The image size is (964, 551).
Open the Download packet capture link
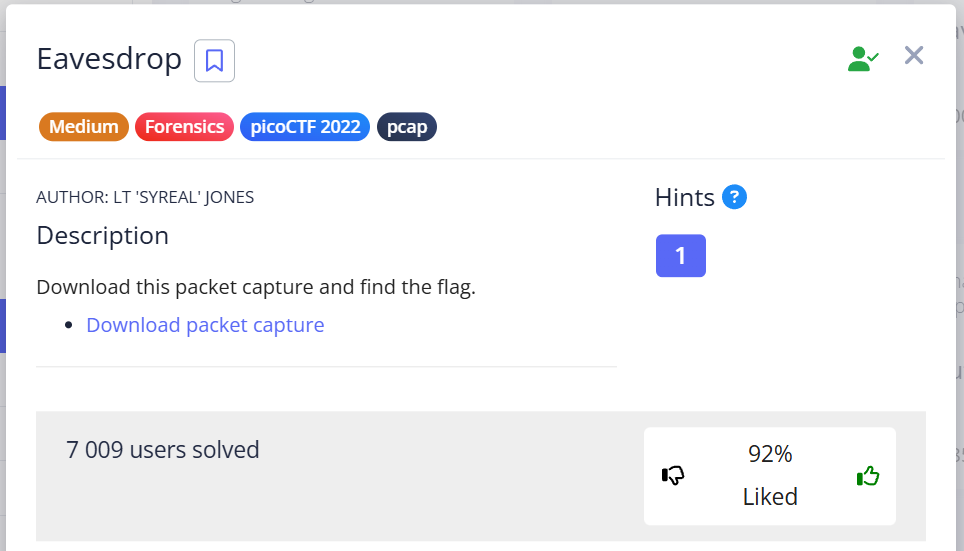point(205,325)
